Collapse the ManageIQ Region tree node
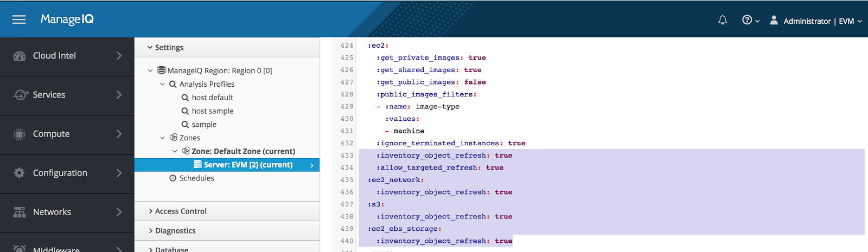 [150, 70]
